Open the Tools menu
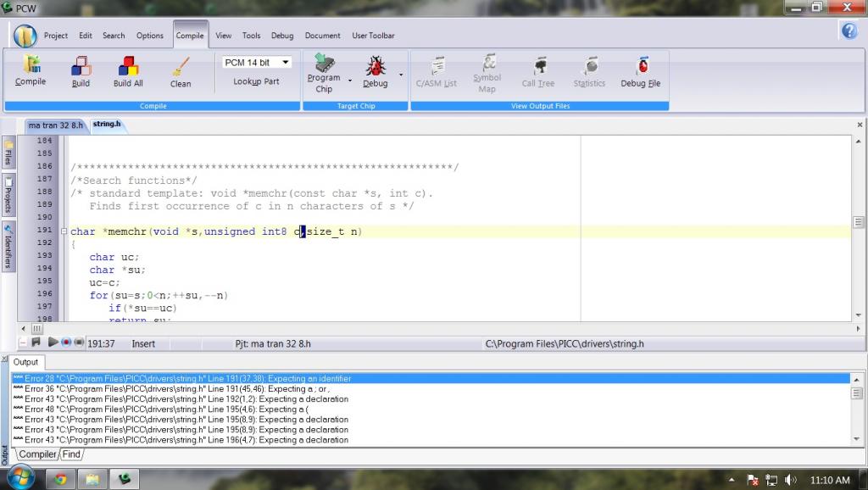Screen dimensions: 868x490 (251, 36)
